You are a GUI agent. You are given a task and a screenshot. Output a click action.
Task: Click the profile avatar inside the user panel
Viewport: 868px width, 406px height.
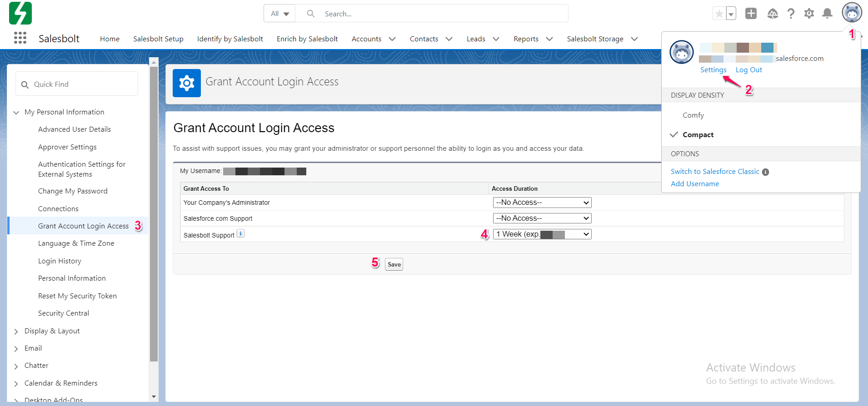point(681,52)
